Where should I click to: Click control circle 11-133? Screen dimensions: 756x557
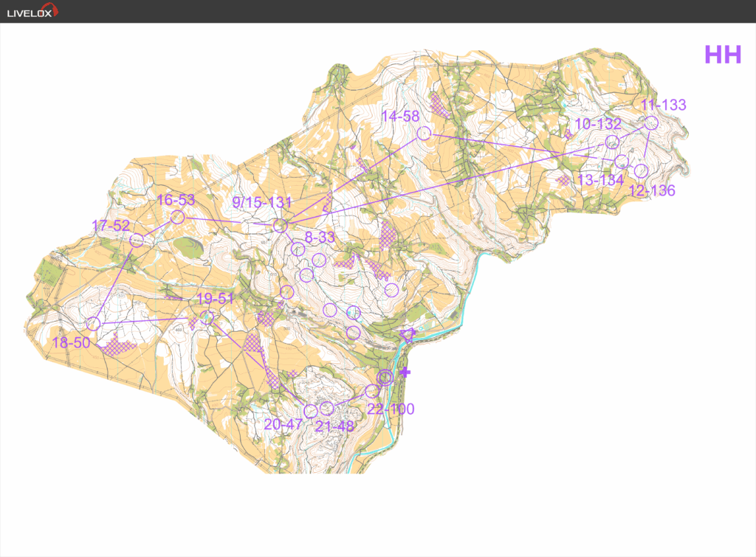650,123
